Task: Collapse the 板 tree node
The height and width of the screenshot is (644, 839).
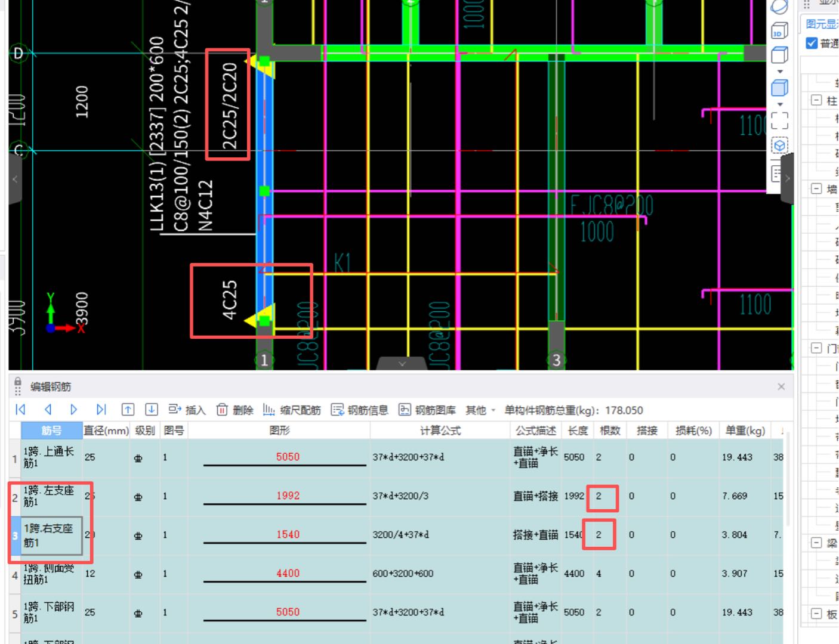Action: coord(816,614)
